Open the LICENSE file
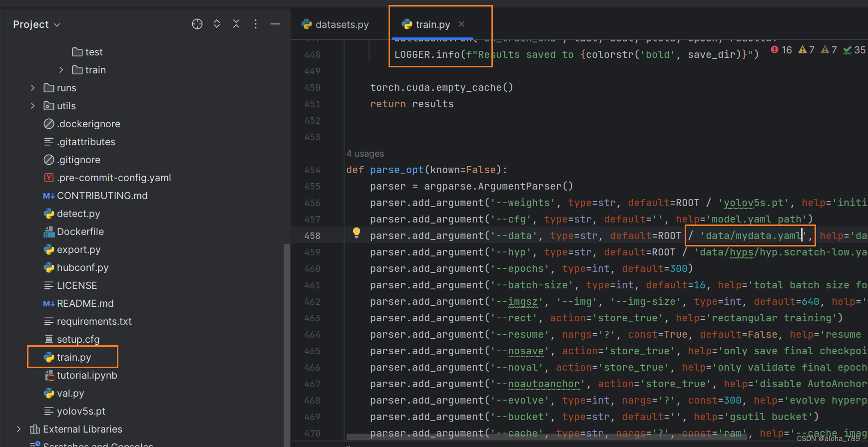 tap(70, 285)
